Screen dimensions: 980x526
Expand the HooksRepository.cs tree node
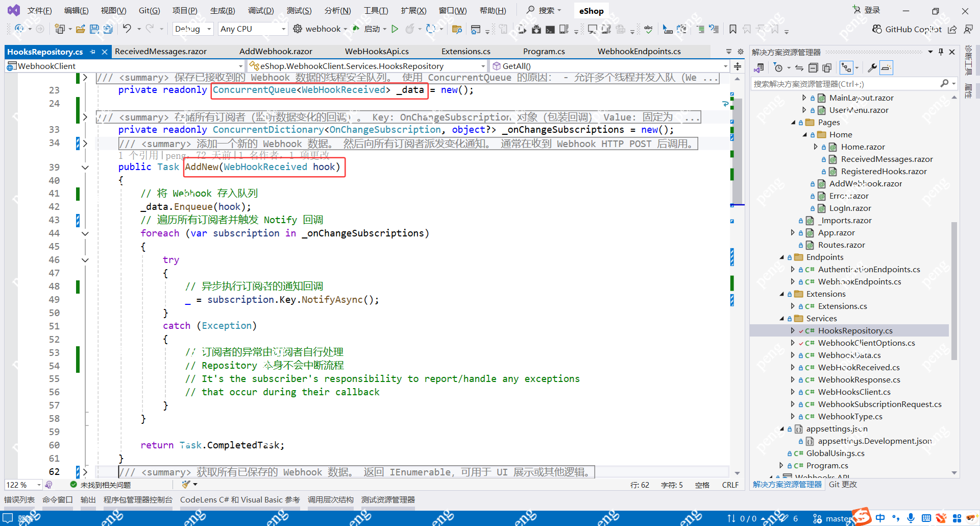point(793,331)
